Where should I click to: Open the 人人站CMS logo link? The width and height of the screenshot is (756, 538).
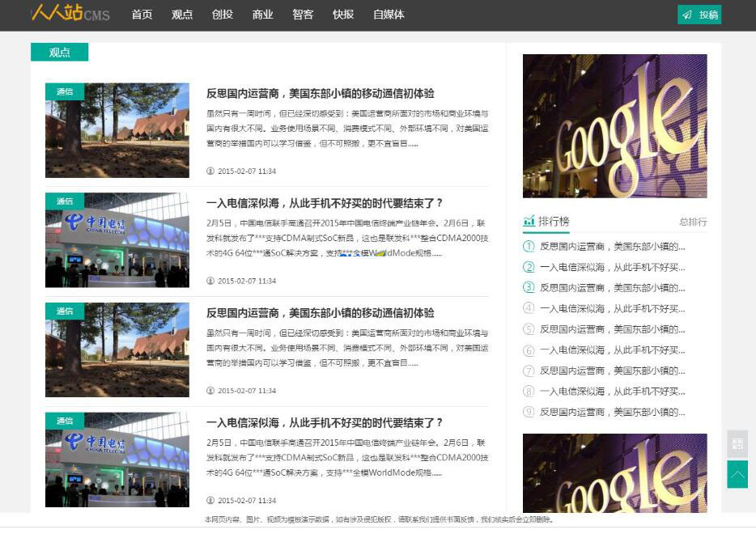70,13
